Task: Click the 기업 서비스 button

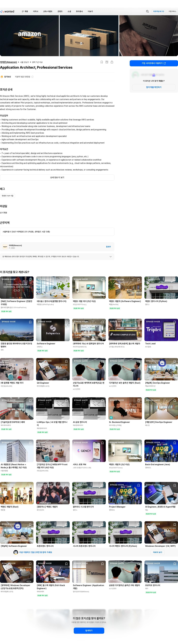Action: pyautogui.click(x=172, y=11)
